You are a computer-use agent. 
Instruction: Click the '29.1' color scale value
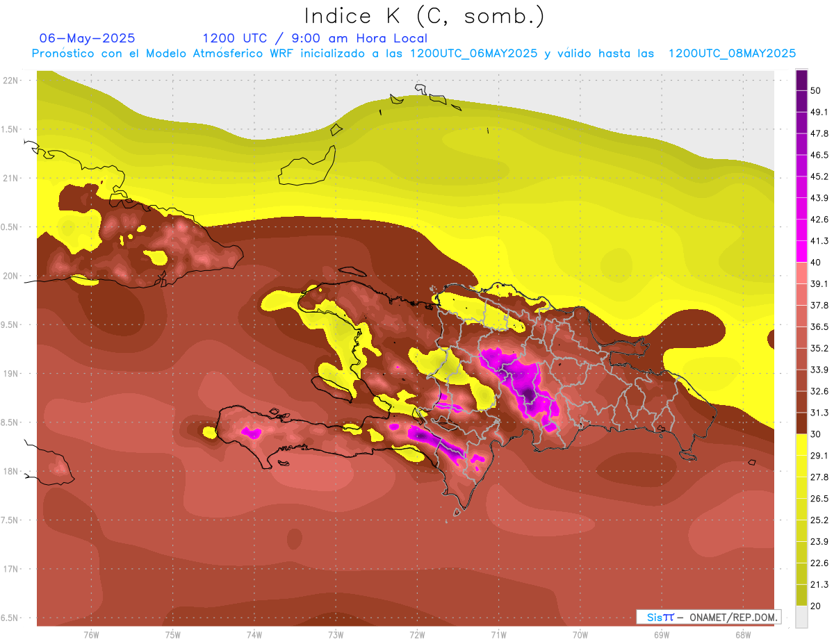tap(819, 455)
